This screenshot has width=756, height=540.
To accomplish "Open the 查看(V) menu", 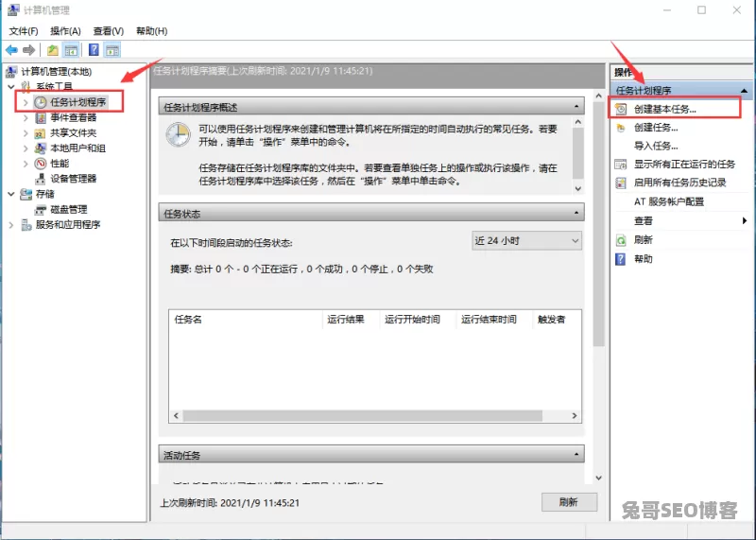I will 109,31.
